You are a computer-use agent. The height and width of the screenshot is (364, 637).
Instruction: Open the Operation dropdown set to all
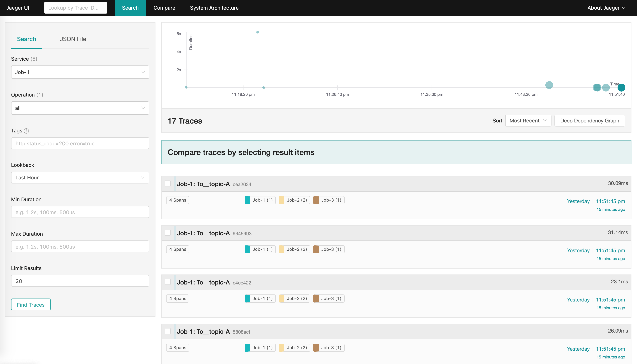tap(80, 108)
